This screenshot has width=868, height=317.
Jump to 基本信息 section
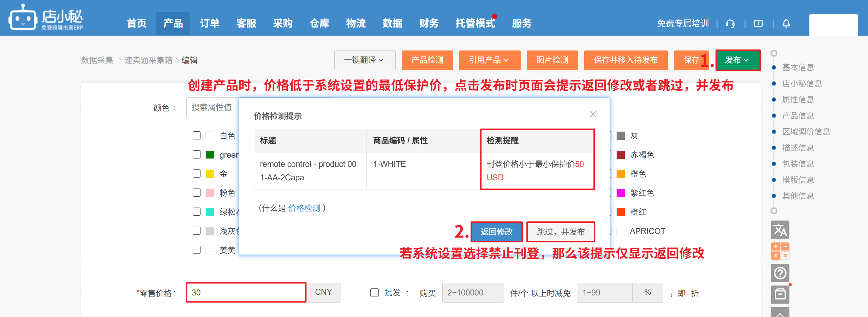click(x=798, y=67)
